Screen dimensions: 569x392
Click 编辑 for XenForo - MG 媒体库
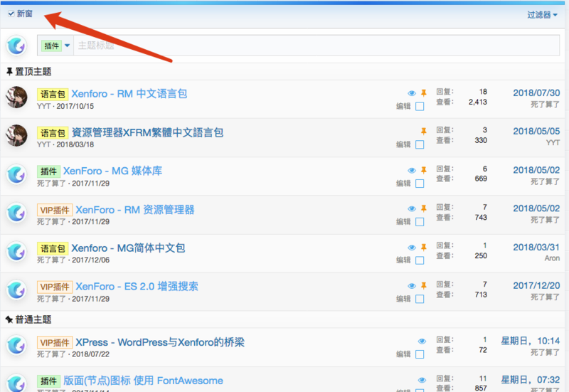click(403, 184)
